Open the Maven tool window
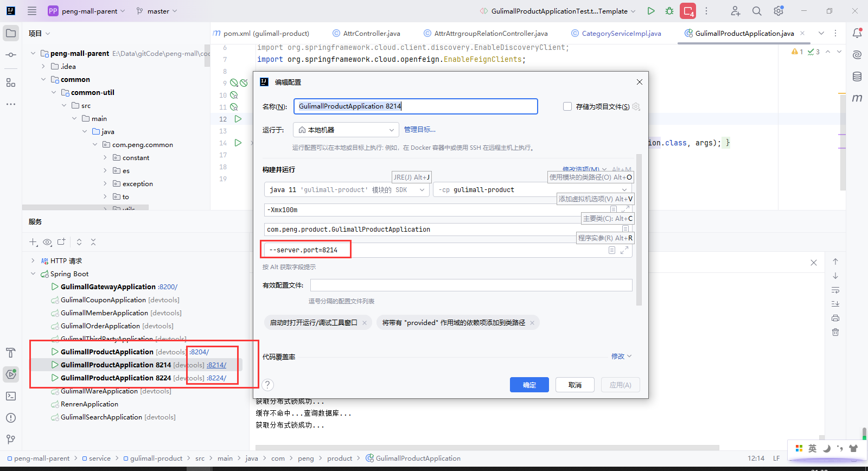 (857, 98)
